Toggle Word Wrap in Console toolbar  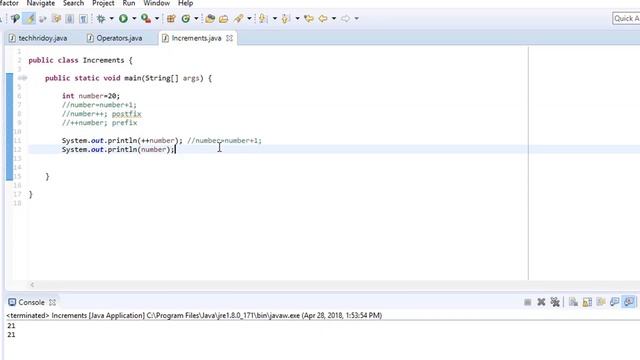[x=601, y=302]
